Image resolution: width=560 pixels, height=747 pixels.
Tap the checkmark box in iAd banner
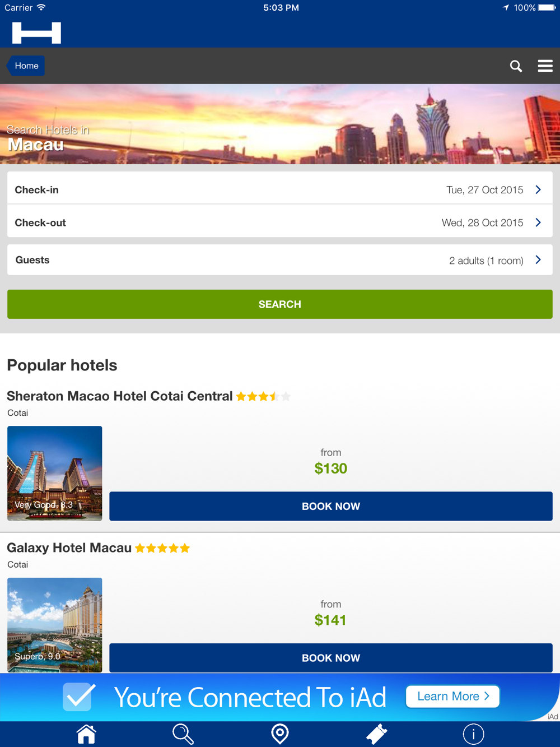pyautogui.click(x=78, y=697)
